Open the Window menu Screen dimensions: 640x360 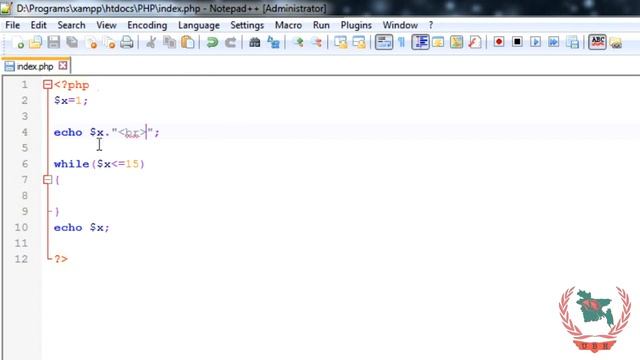[400, 25]
